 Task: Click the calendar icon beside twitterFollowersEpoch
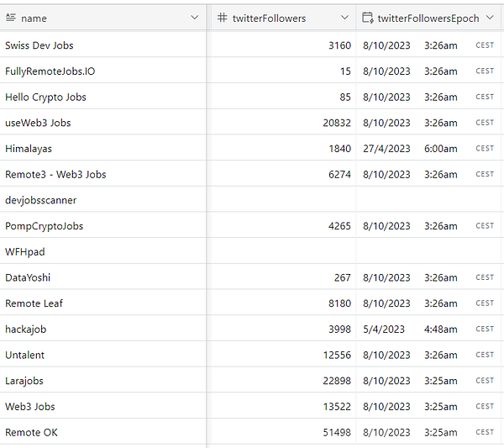[x=367, y=18]
